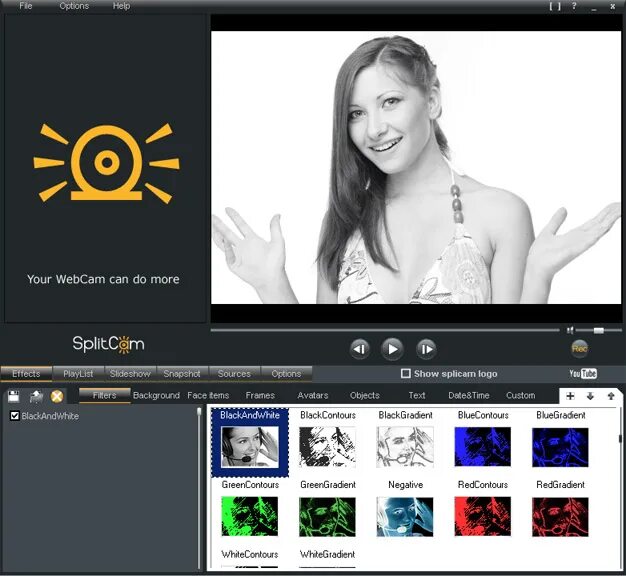Click the load effects folder icon
626x576 pixels.
pyautogui.click(x=36, y=396)
